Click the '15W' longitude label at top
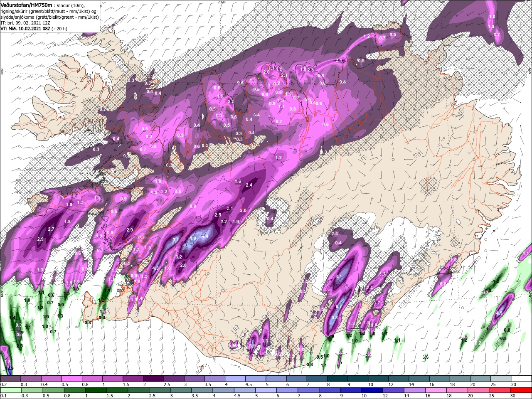Image resolution: width=532 pixels, height=399 pixels. (x=440, y=2)
